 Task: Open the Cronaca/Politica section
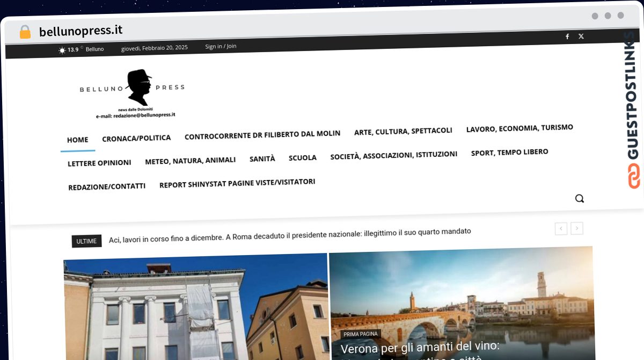(x=136, y=138)
